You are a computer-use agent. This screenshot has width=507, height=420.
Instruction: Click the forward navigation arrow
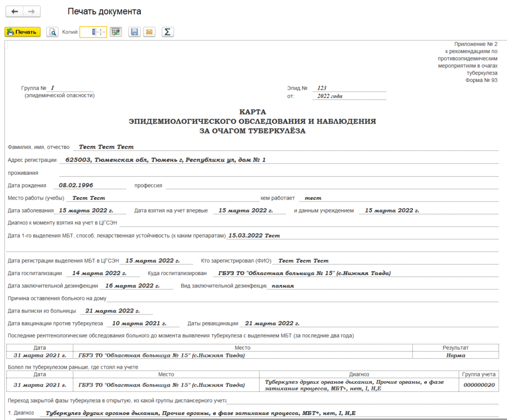[x=31, y=11]
